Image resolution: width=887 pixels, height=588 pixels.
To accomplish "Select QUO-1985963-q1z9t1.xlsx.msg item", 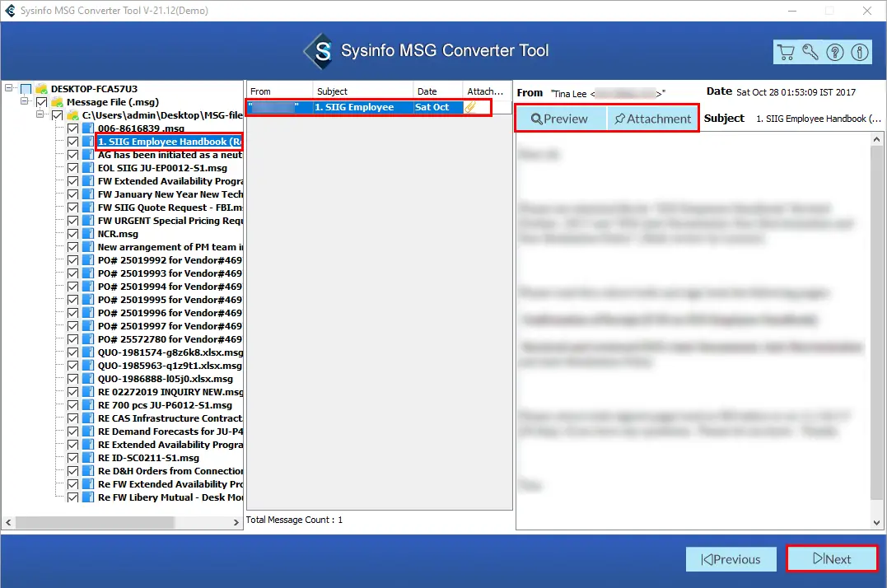I will tap(170, 366).
